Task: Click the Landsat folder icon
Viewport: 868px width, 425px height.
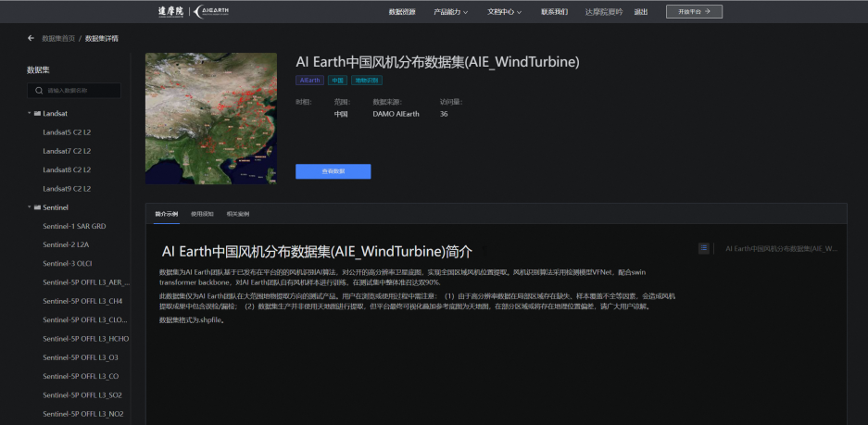Action: point(37,114)
